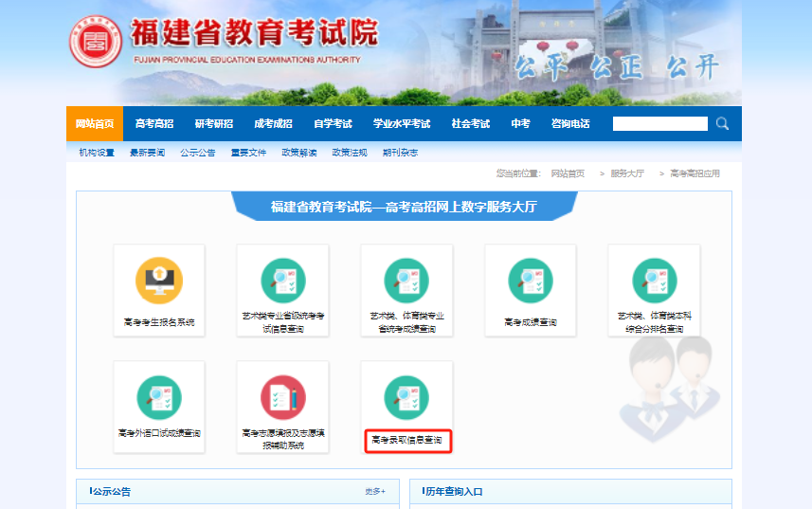Click the 高考录取信息查询 label text
This screenshot has height=509, width=812.
407,440
